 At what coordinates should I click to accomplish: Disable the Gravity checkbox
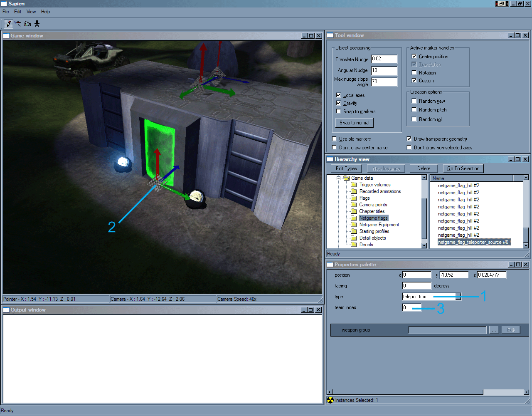click(x=338, y=103)
